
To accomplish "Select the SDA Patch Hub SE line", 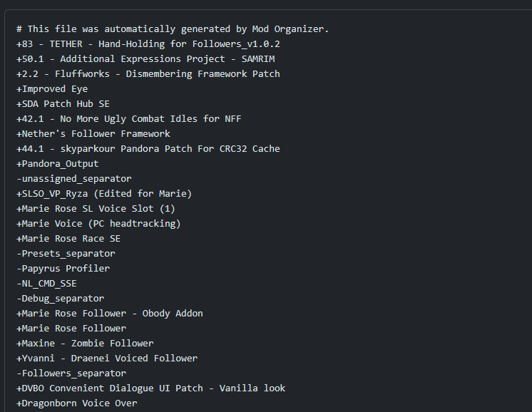I will (63, 104).
